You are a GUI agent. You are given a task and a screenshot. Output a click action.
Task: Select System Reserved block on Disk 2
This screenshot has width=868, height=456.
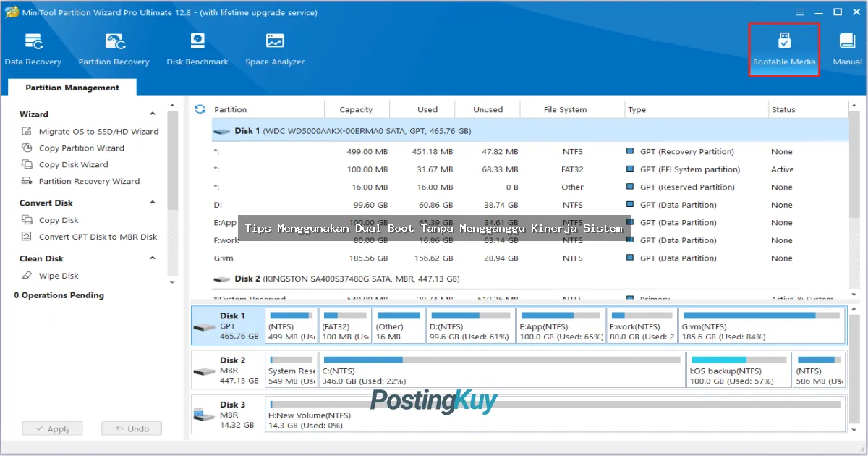click(x=292, y=370)
